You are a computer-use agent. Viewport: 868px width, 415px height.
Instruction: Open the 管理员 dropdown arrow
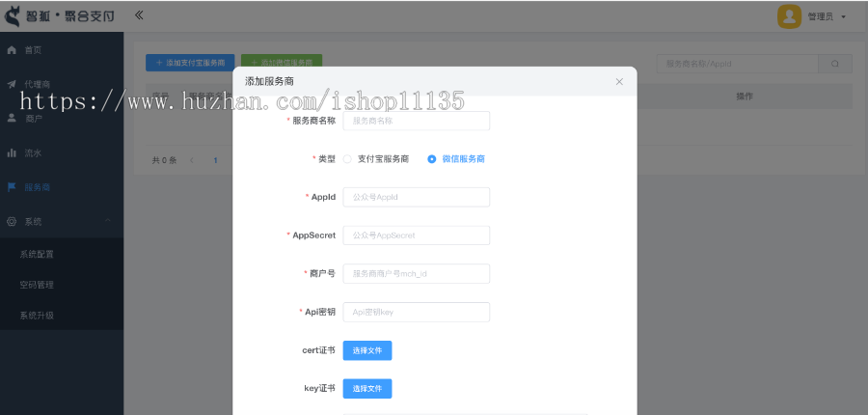point(843,17)
